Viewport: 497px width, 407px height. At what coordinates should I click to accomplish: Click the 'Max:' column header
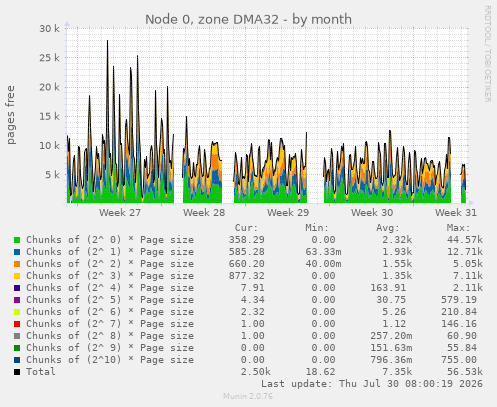click(458, 228)
